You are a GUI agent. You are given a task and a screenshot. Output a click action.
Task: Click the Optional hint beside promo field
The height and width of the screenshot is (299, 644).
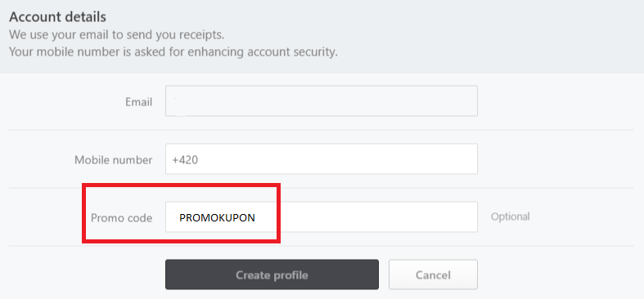pos(510,216)
